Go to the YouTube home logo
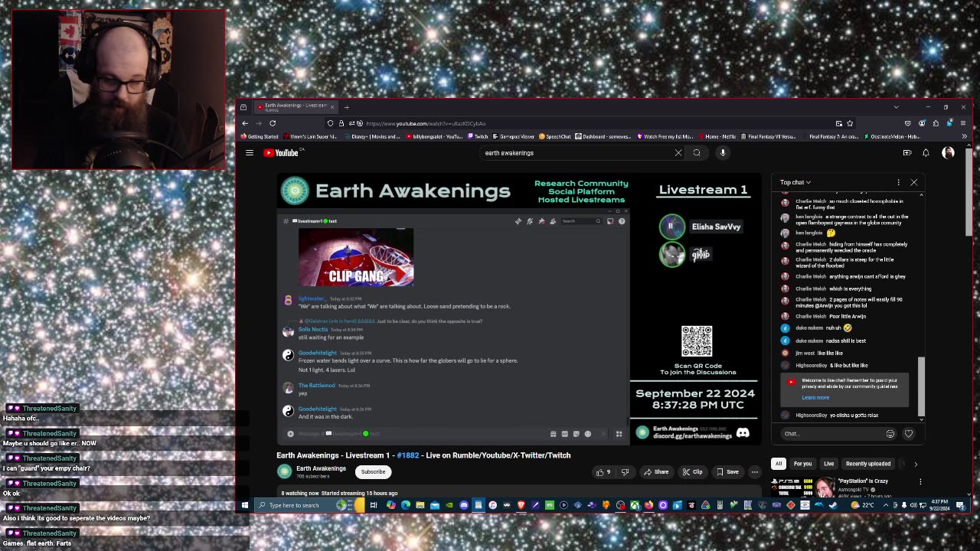The height and width of the screenshot is (551, 980). [282, 152]
